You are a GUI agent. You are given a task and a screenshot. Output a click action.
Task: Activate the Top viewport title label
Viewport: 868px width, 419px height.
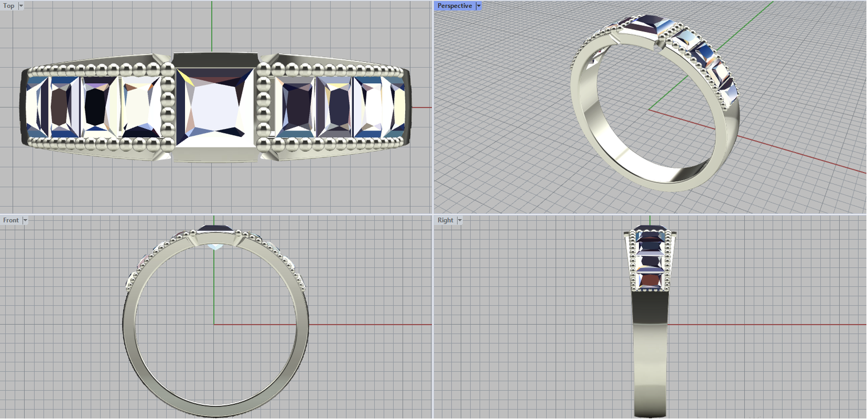[9, 6]
